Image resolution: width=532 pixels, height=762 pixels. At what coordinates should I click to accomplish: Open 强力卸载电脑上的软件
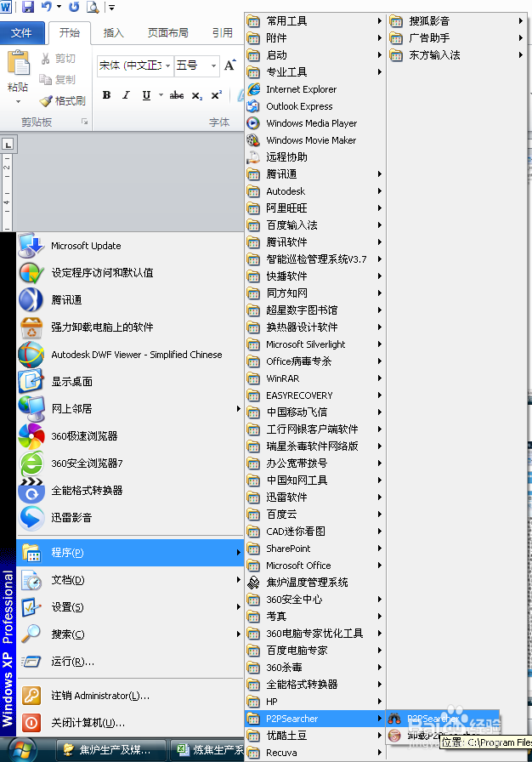pos(130,327)
